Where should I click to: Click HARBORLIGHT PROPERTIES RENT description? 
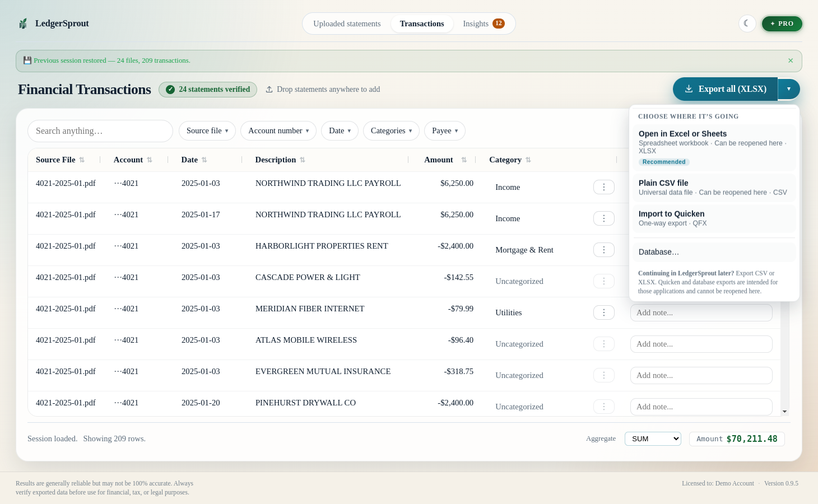(322, 246)
